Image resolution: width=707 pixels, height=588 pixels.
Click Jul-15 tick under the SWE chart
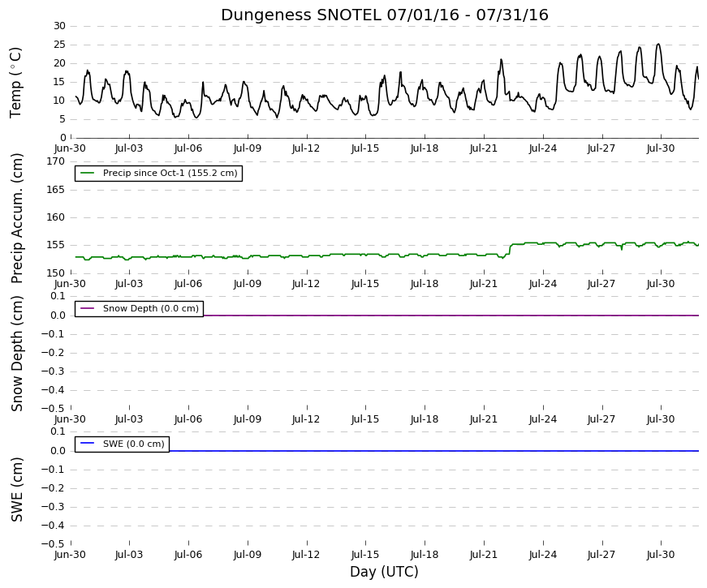(x=364, y=555)
